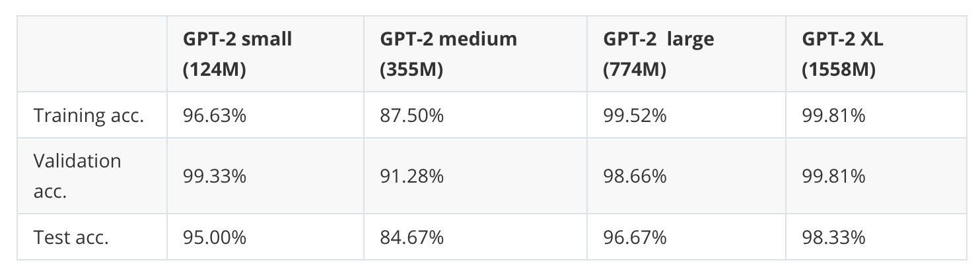Click the 96.67% test accuracy cell

tap(635, 237)
